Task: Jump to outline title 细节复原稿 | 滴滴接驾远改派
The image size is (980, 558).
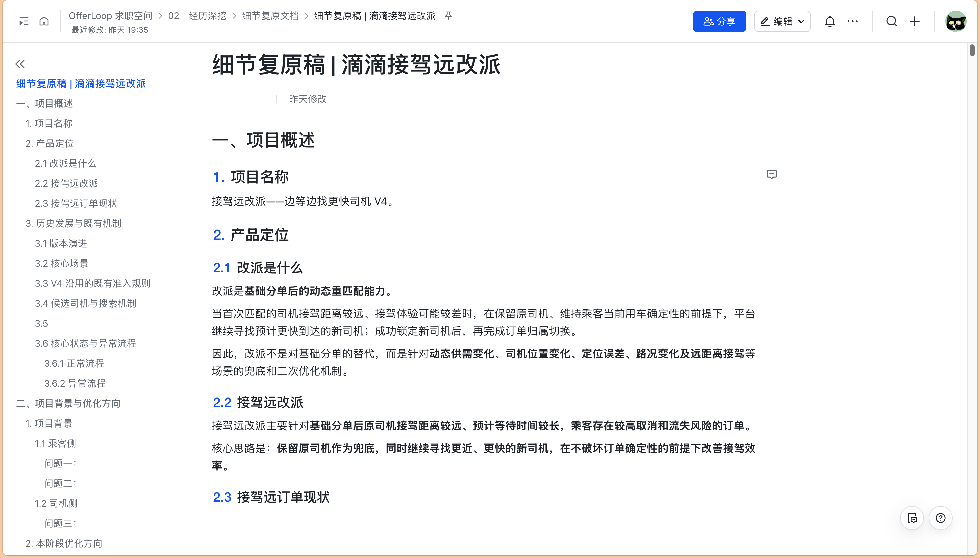Action: click(81, 84)
